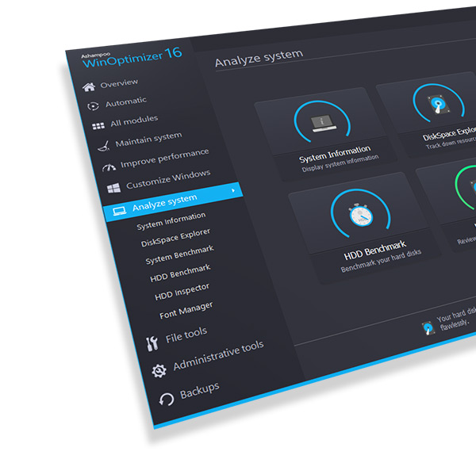Choose HDD Inspector in the sidebar

182,291
